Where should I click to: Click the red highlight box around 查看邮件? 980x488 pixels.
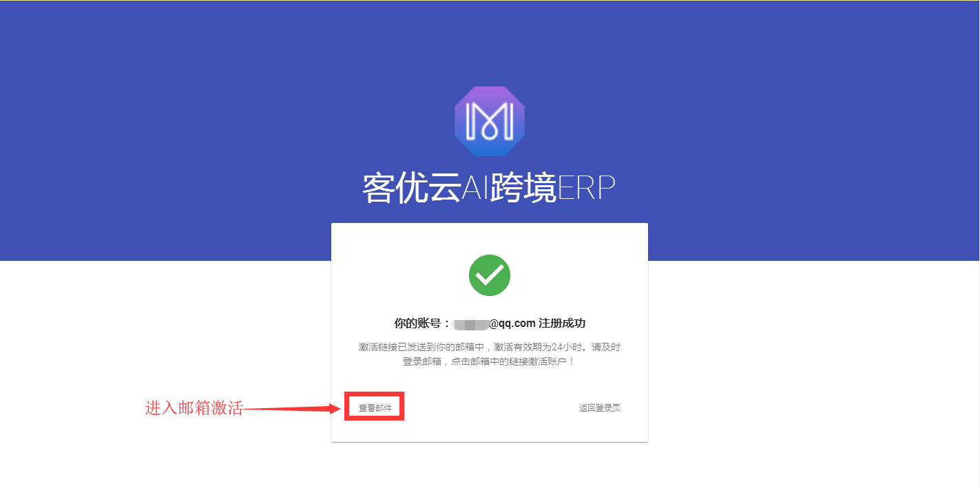tap(374, 407)
